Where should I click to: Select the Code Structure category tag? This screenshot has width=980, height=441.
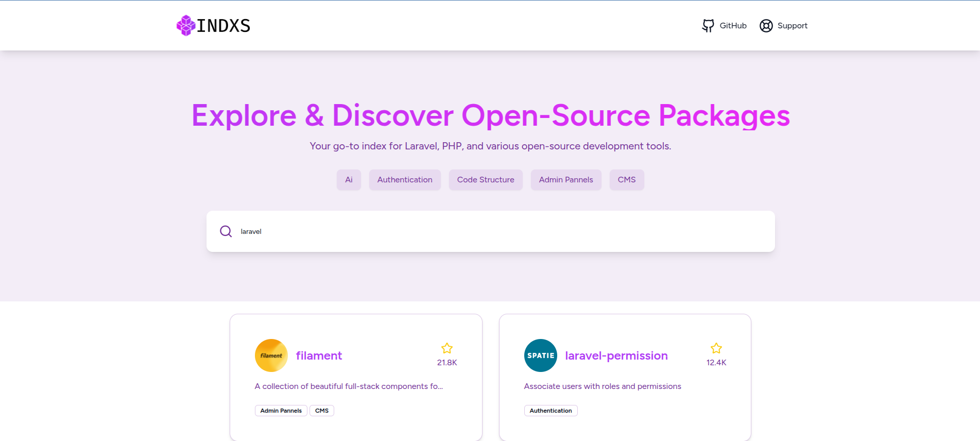click(486, 180)
